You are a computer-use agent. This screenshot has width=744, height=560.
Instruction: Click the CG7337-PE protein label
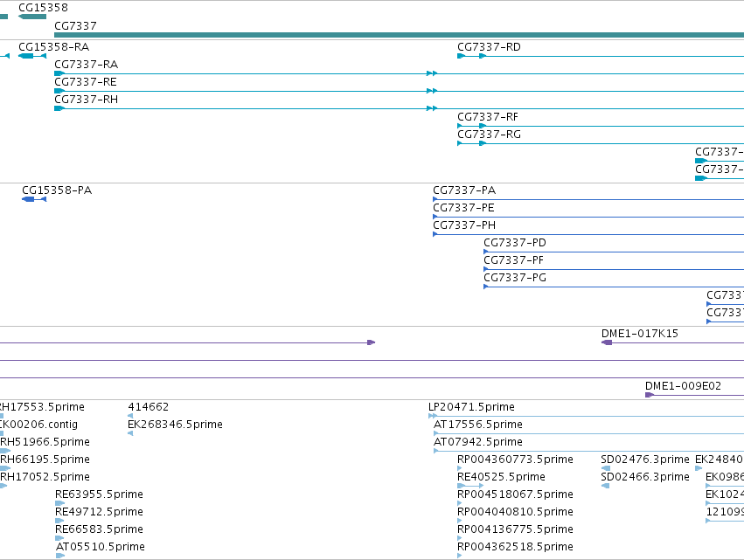[463, 208]
